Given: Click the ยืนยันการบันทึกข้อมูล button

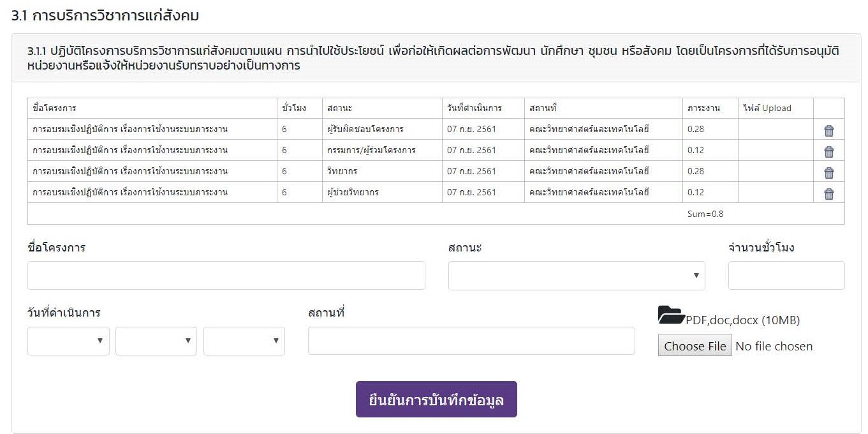Looking at the screenshot, I should coord(436,400).
